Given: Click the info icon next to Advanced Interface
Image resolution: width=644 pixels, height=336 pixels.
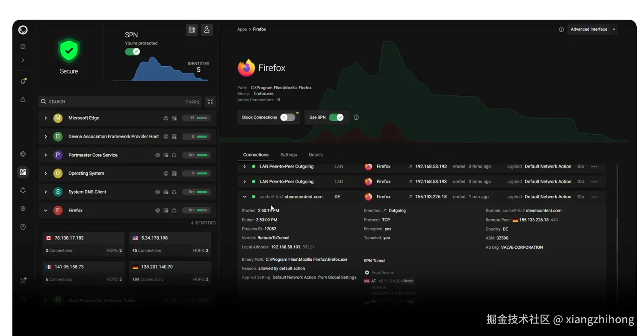Looking at the screenshot, I should (x=561, y=29).
